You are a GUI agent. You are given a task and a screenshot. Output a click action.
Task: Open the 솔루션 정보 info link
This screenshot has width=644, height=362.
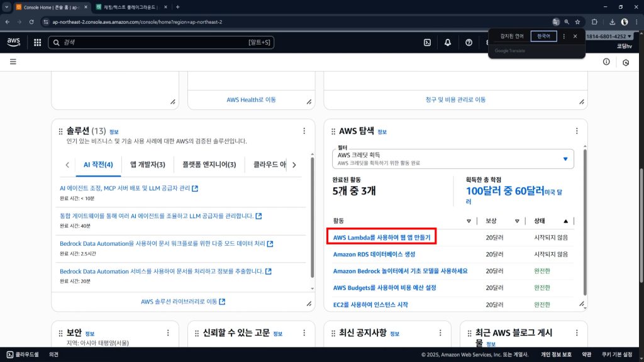[114, 132]
